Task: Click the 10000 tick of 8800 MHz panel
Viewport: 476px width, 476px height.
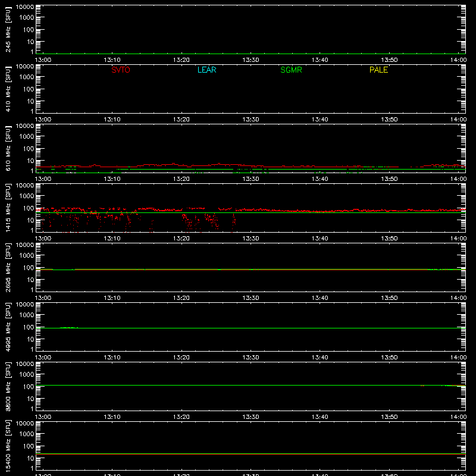Action: coord(25,364)
